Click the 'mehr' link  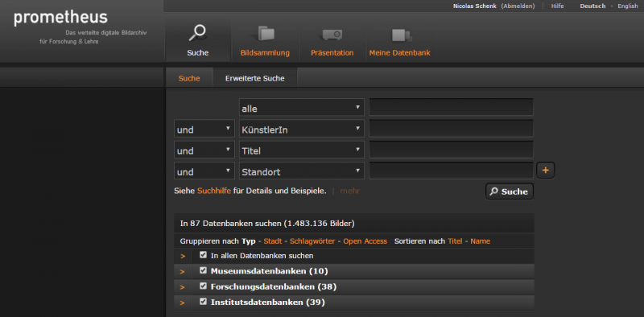[349, 191]
